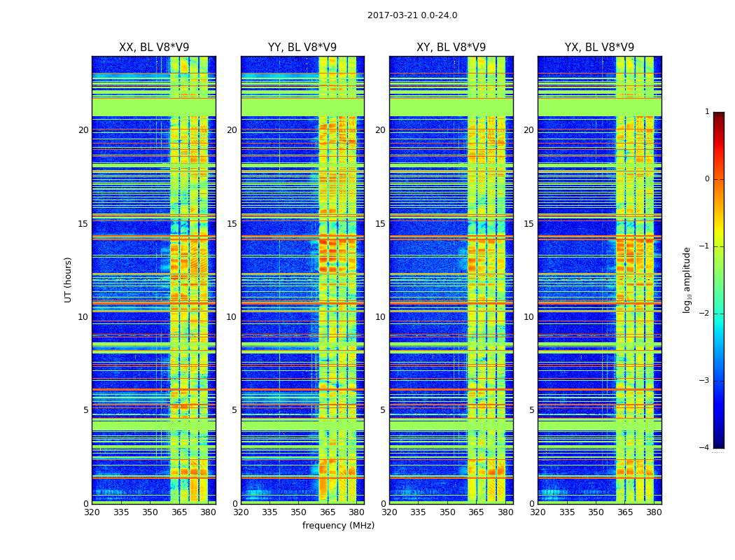Click the wide green band near 21 hours in XX plot
The image size is (735, 560).
click(x=154, y=107)
